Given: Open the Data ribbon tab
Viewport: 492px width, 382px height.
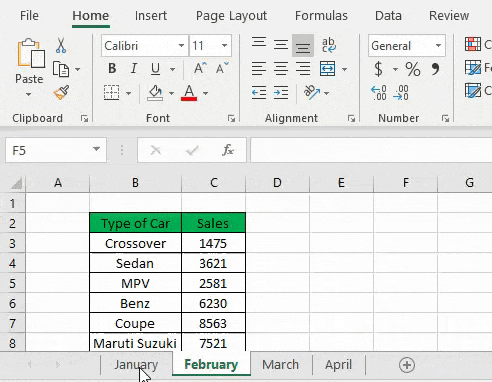Looking at the screenshot, I should pyautogui.click(x=388, y=16).
